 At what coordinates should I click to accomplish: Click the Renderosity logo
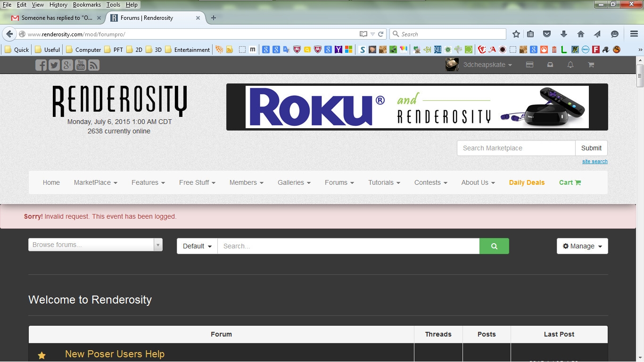coord(120,101)
